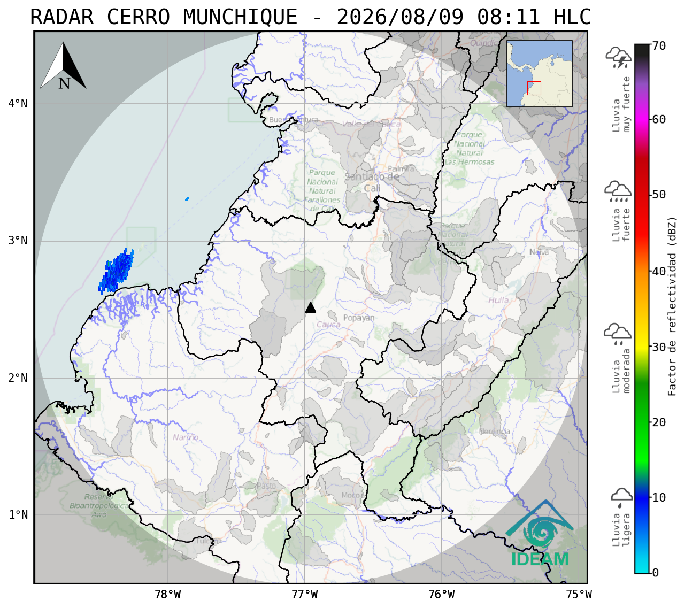Click the "Lluvia ligera" legend label
Image resolution: width=700 pixels, height=608 pixels.
click(621, 530)
